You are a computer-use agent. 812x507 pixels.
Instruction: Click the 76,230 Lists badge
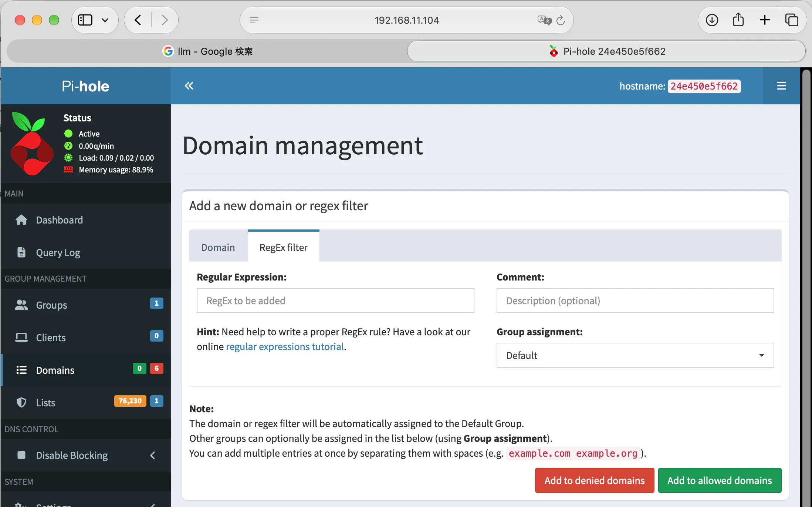pyautogui.click(x=130, y=401)
